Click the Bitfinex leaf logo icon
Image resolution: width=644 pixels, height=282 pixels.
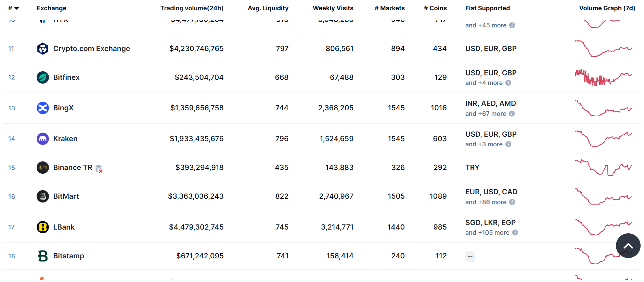[x=43, y=77]
